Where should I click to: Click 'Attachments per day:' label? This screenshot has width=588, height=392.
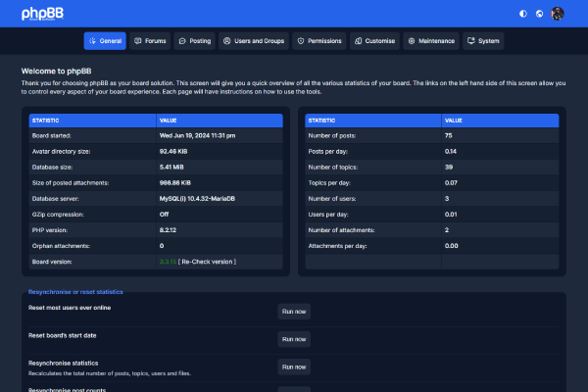[x=337, y=246]
